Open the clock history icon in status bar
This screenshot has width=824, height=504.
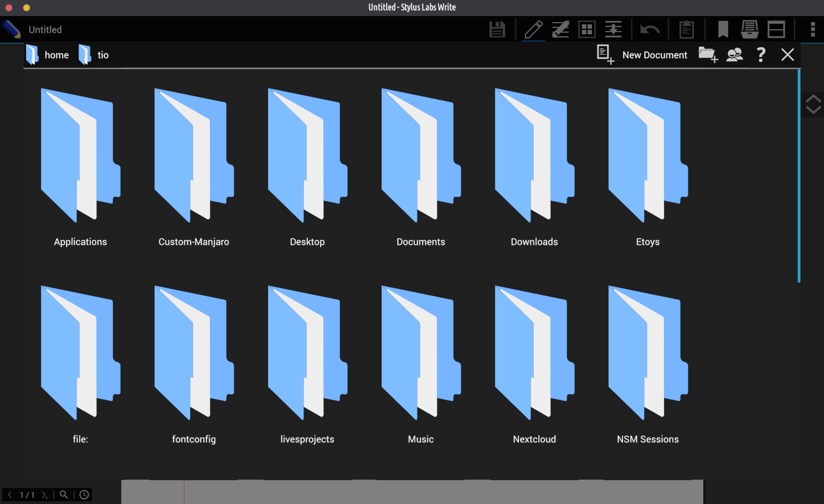tap(84, 495)
